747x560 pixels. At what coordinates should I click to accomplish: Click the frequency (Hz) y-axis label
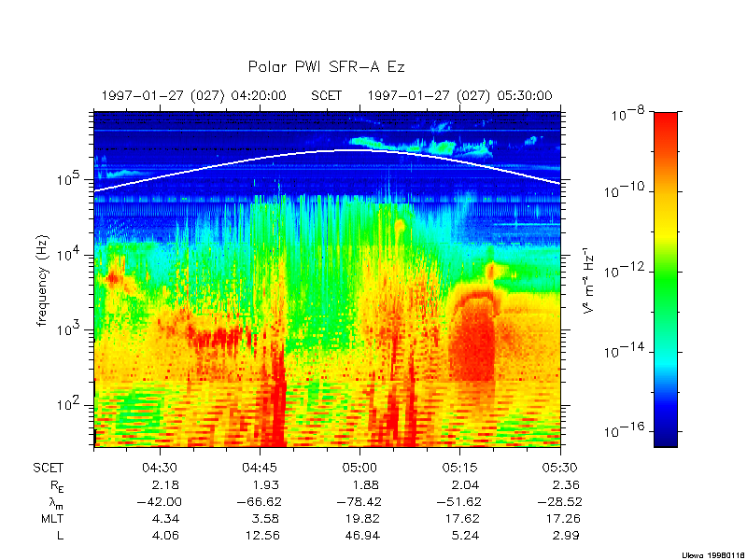coord(42,280)
